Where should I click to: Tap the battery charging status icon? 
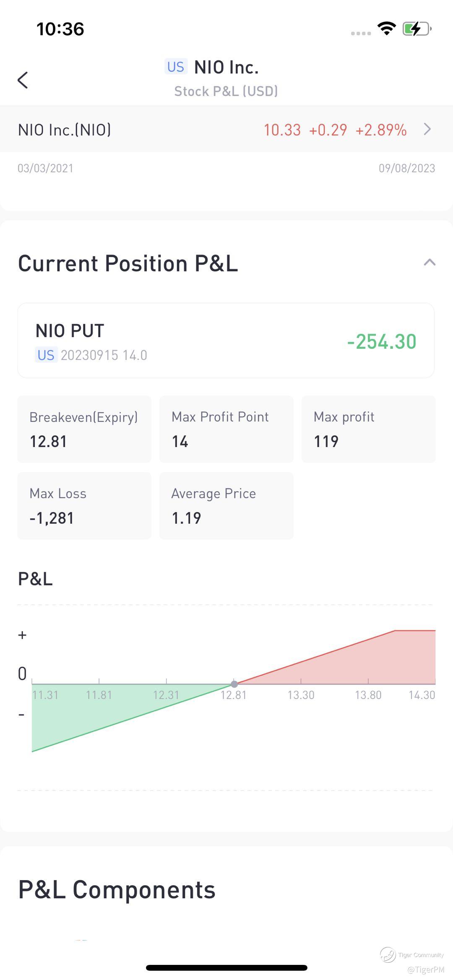click(416, 29)
